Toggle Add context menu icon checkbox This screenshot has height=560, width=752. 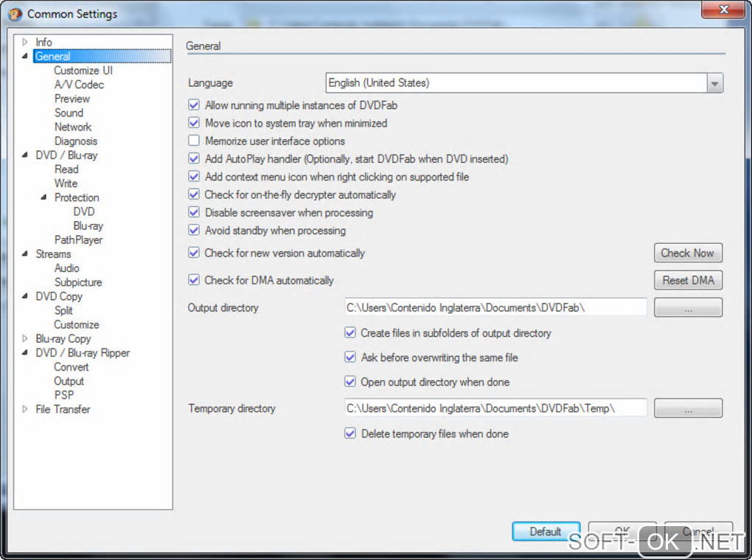pyautogui.click(x=194, y=176)
